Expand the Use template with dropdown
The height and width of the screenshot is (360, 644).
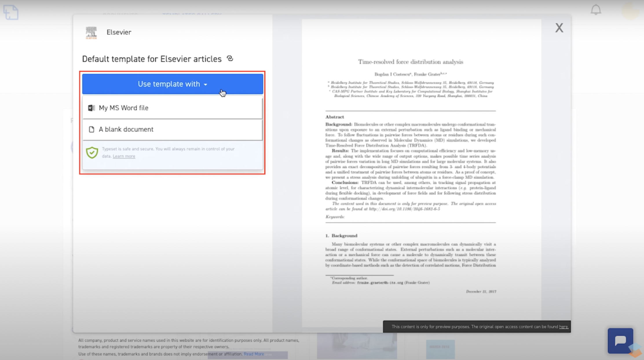tap(173, 84)
